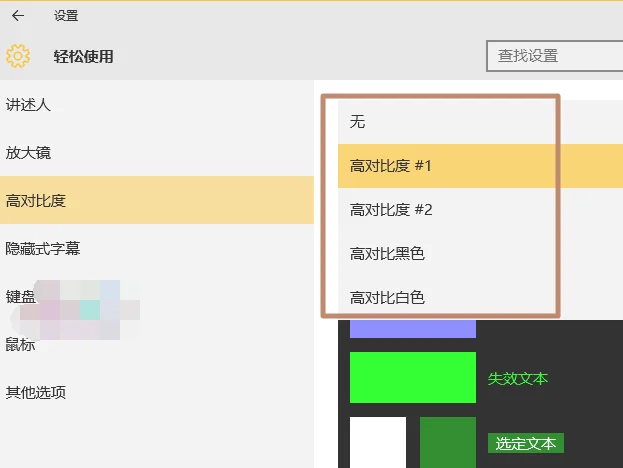The width and height of the screenshot is (623, 468).
Task: Open 其他选项 in the sidebar
Action: click(157, 392)
